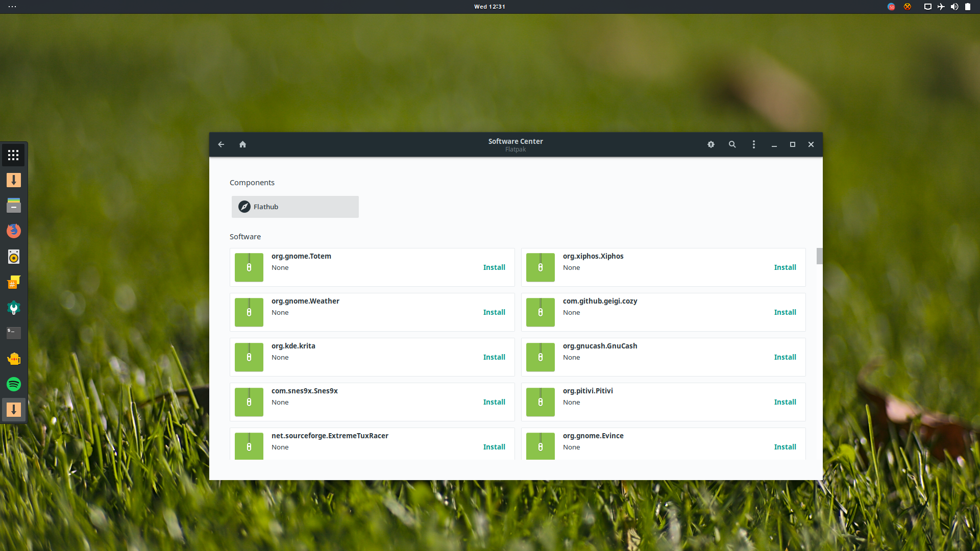Click the org.gnome.Weather package icon
Image resolution: width=980 pixels, height=551 pixels.
tap(249, 312)
